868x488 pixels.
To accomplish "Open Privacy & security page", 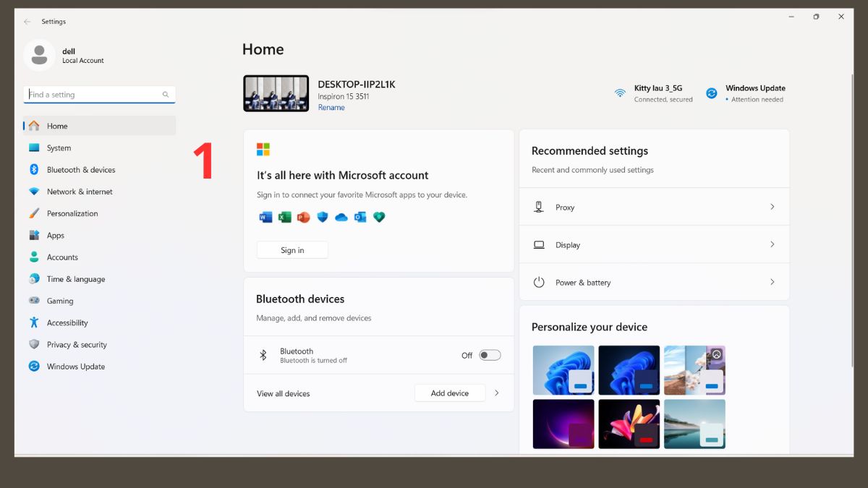I will (x=100, y=344).
